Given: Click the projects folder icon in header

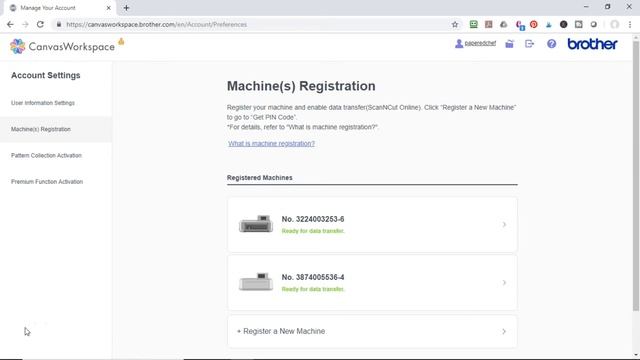Looking at the screenshot, I should [x=509, y=44].
